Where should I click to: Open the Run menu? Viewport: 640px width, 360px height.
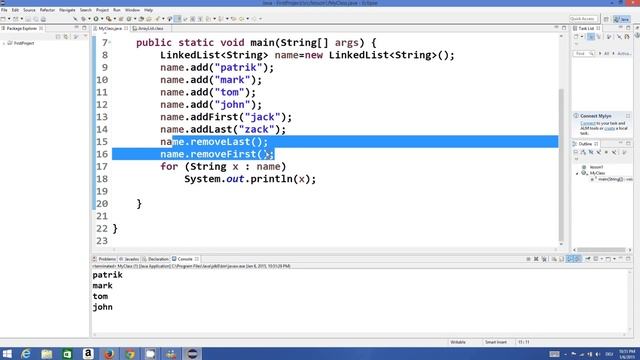click(117, 10)
